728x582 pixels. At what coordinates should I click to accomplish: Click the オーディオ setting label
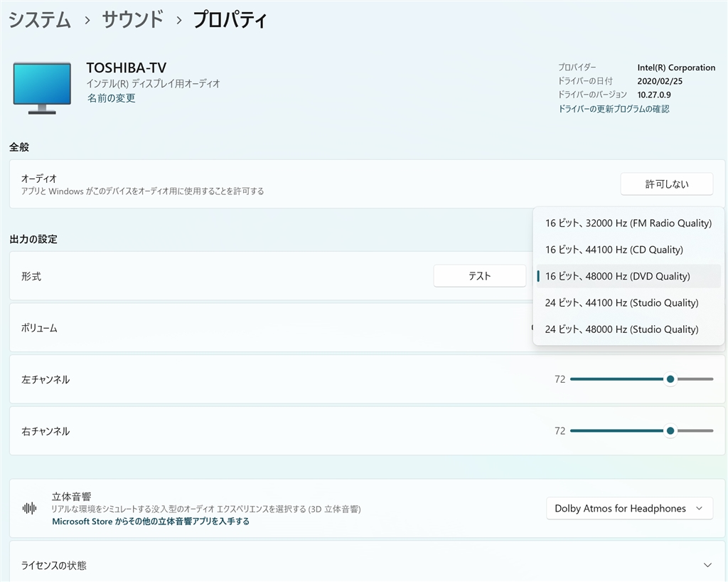39,179
